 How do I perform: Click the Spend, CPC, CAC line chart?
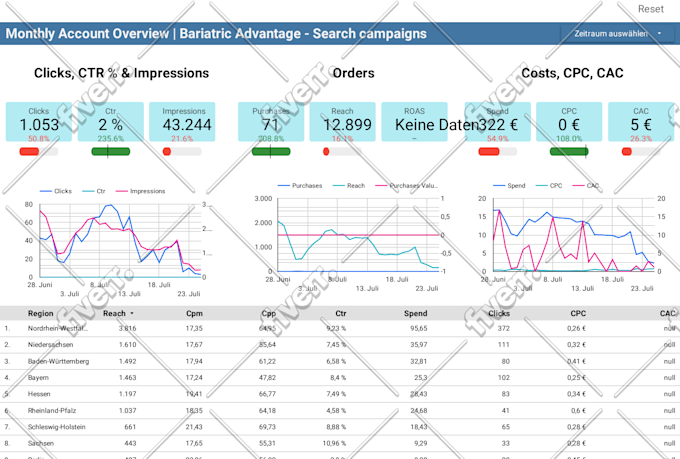pyautogui.click(x=572, y=236)
